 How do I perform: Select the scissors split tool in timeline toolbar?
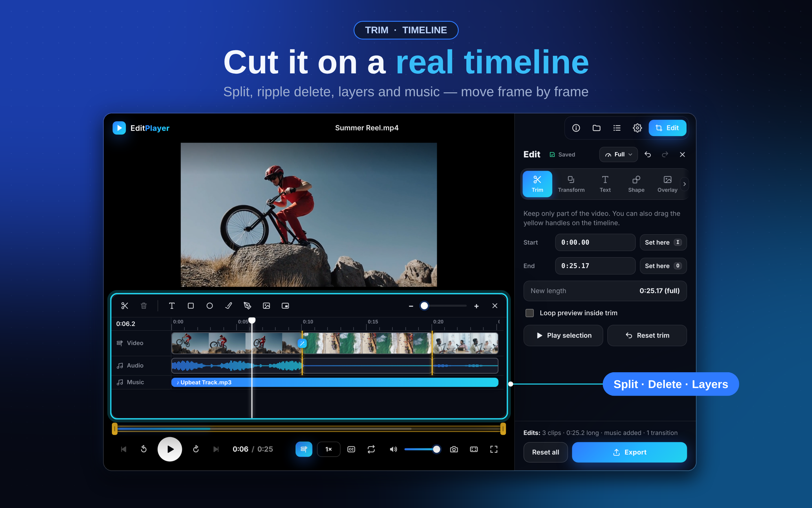[125, 306]
